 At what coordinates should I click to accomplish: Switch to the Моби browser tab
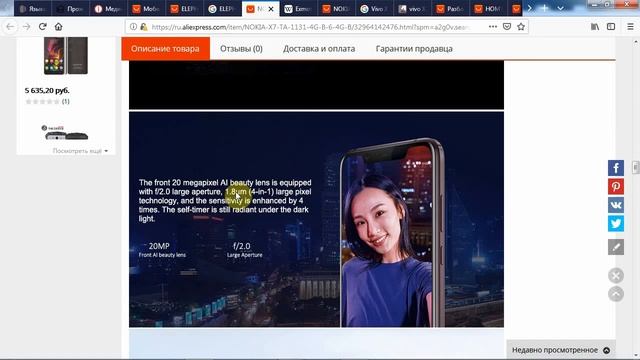(147, 9)
